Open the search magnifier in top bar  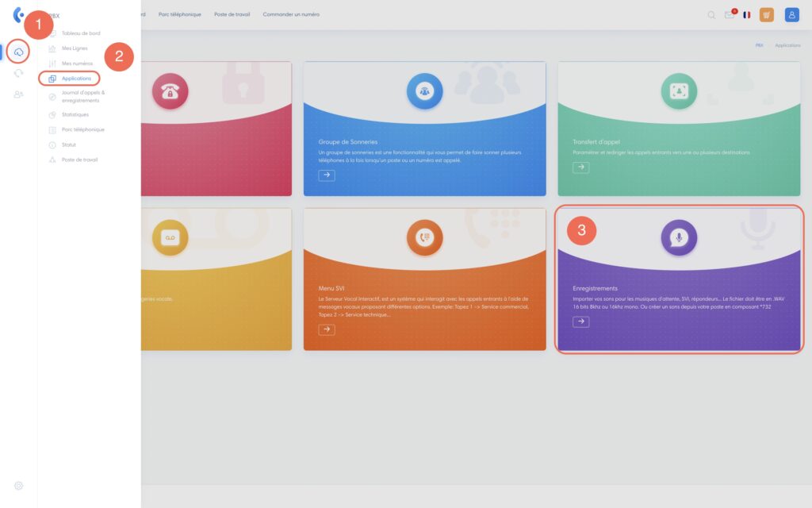tap(711, 14)
